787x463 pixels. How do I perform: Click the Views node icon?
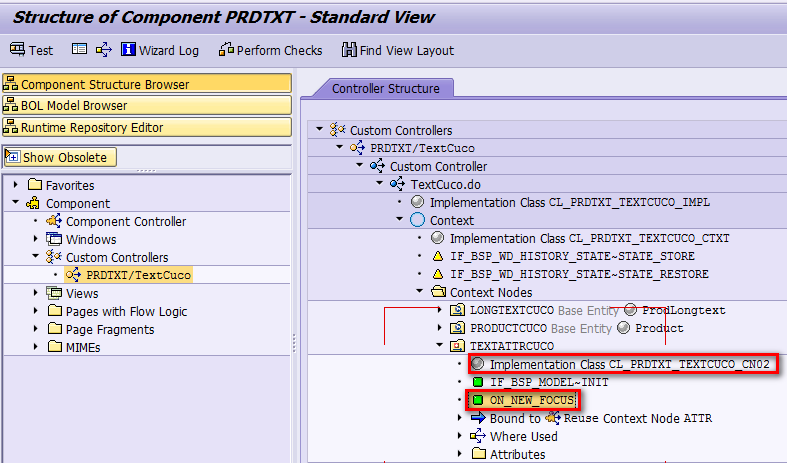pos(54,293)
